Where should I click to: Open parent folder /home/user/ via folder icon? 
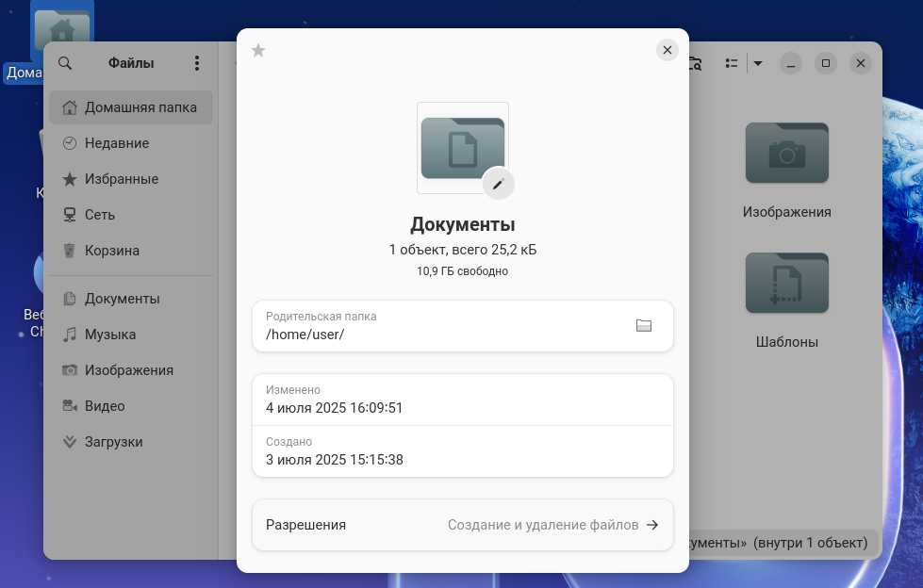(644, 326)
